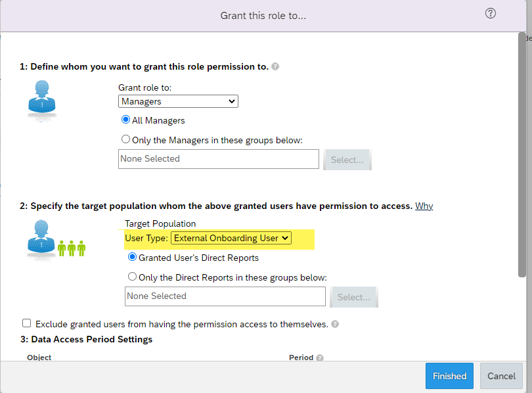
Task: Select the All Managers radio option
Action: (125, 120)
